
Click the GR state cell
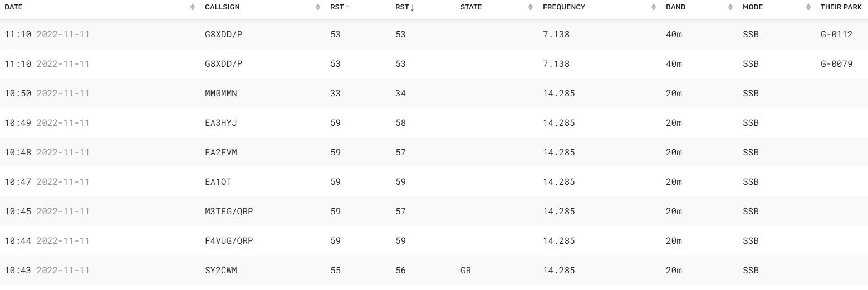[x=465, y=271]
